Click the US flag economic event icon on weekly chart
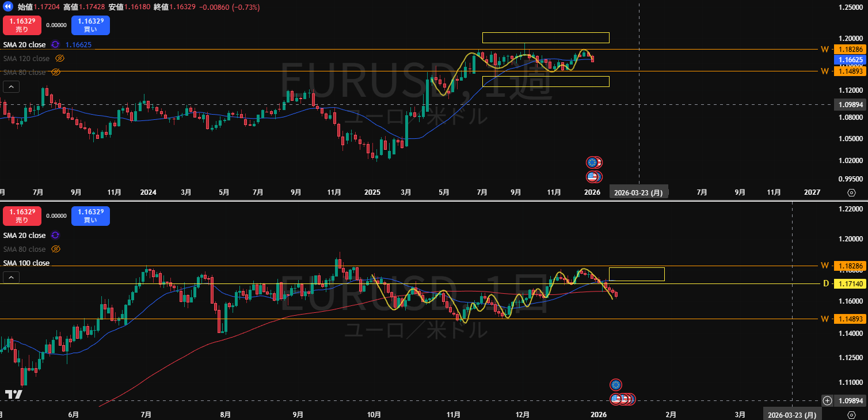Screen dimensions: 868x420 [592, 177]
